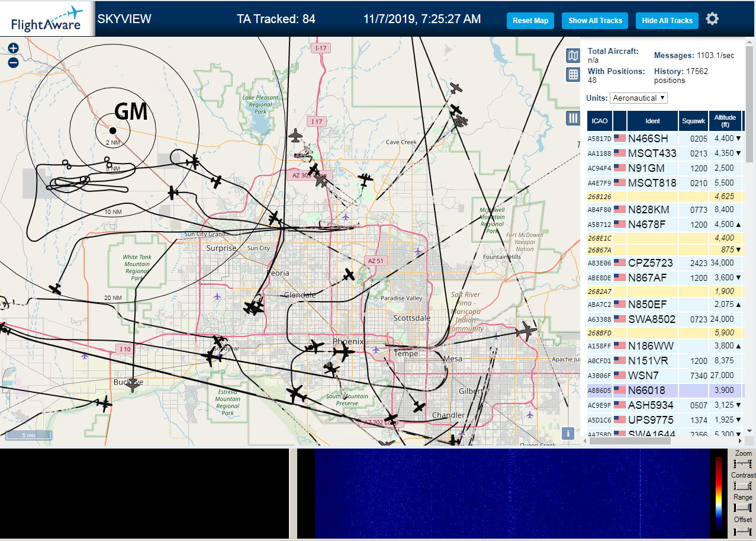Image resolution: width=756 pixels, height=541 pixels.
Task: Click the grid view icon beside sidebar
Action: click(x=573, y=75)
